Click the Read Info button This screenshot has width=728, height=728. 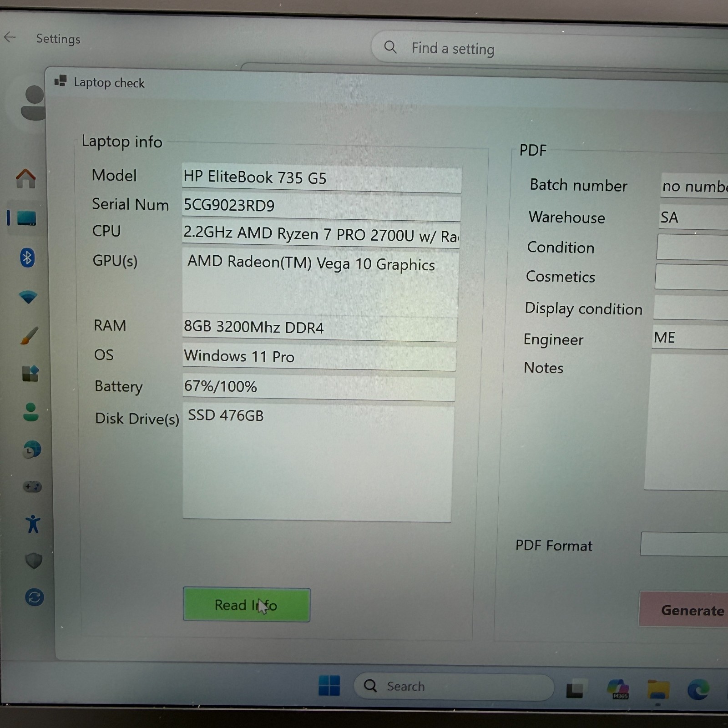click(247, 605)
